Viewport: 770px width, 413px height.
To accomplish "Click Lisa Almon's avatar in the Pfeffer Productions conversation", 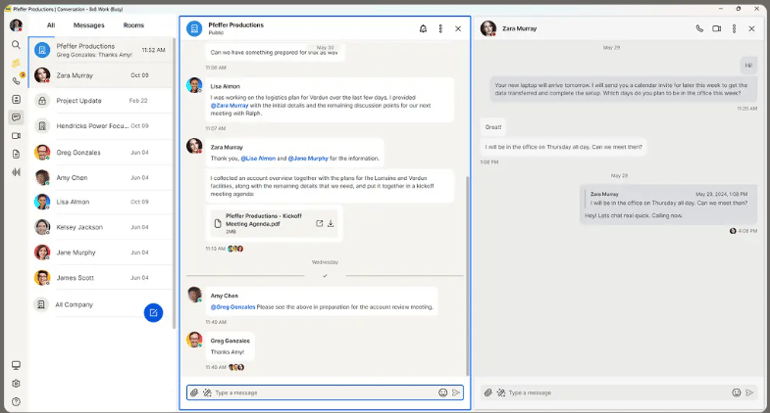I will (194, 85).
